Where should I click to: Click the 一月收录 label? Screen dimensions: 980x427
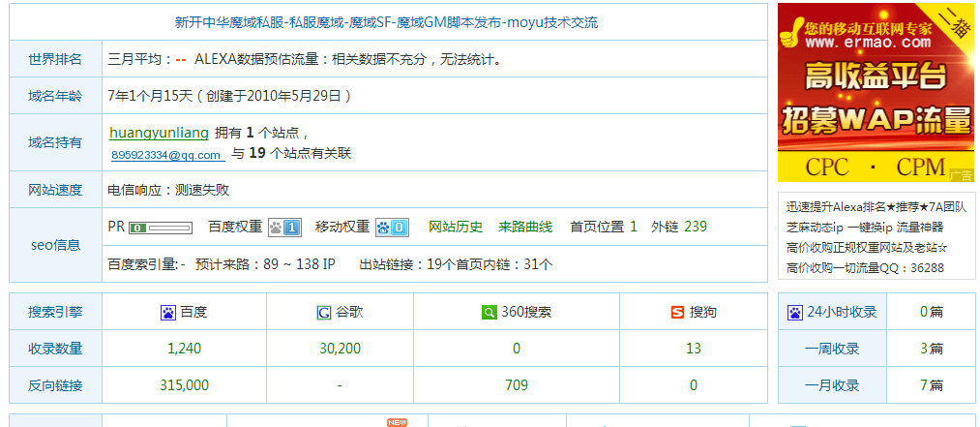pyautogui.click(x=832, y=385)
